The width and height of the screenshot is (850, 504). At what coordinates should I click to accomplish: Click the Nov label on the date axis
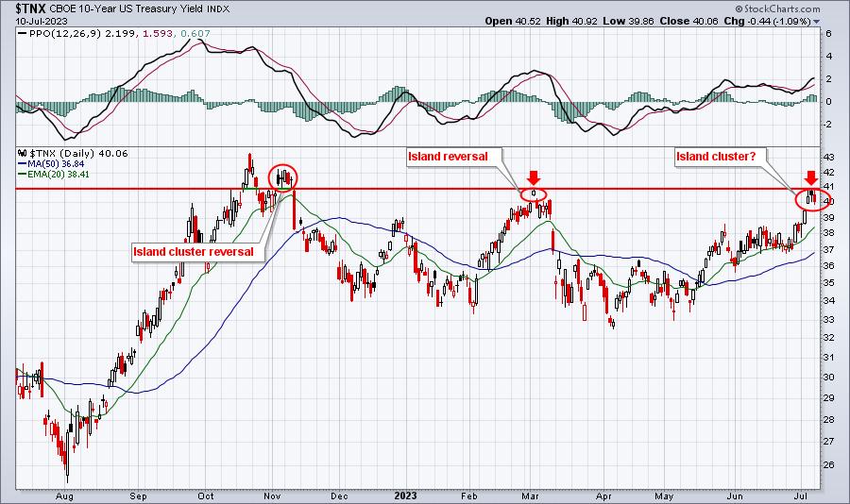coord(272,496)
